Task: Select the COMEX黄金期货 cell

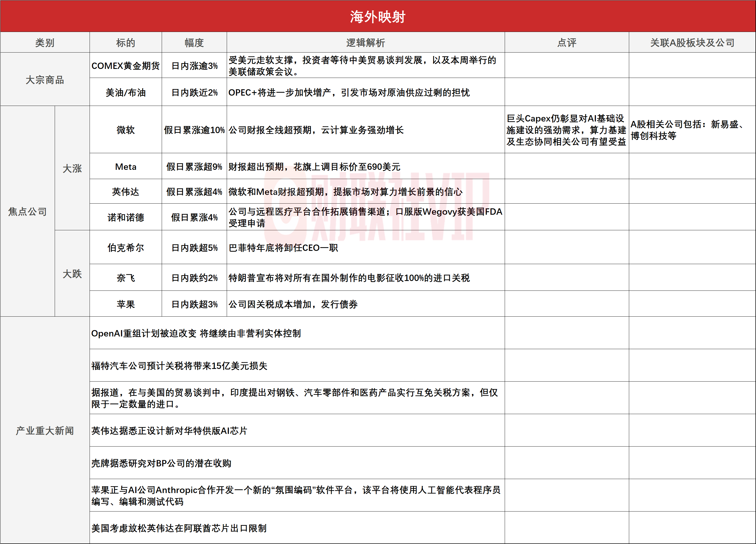Action: click(125, 66)
